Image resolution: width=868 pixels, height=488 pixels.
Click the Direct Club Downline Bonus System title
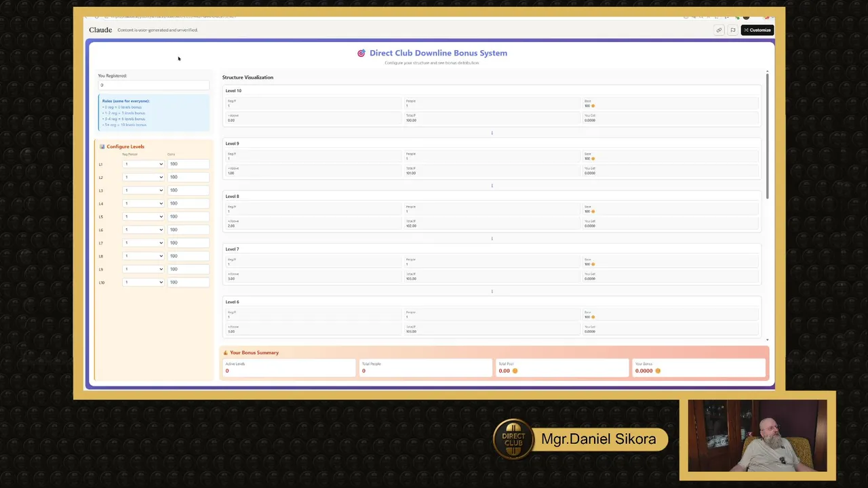click(x=438, y=53)
